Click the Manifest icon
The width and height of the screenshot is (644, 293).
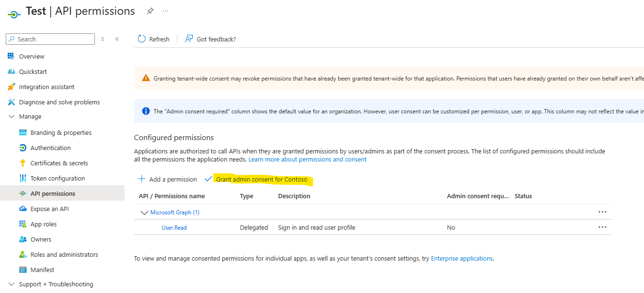[23, 270]
